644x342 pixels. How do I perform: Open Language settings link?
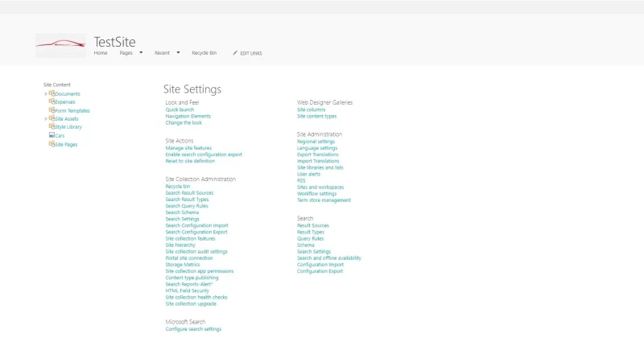click(x=317, y=148)
